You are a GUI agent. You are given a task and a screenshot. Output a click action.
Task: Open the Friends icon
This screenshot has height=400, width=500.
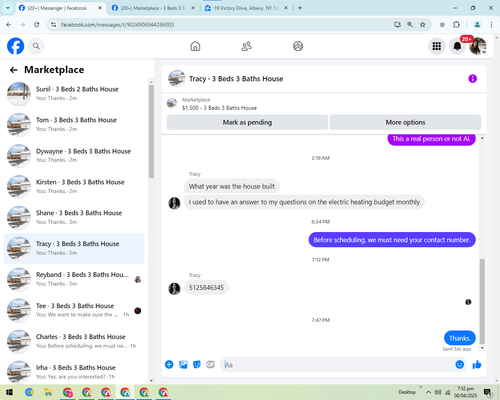(247, 46)
